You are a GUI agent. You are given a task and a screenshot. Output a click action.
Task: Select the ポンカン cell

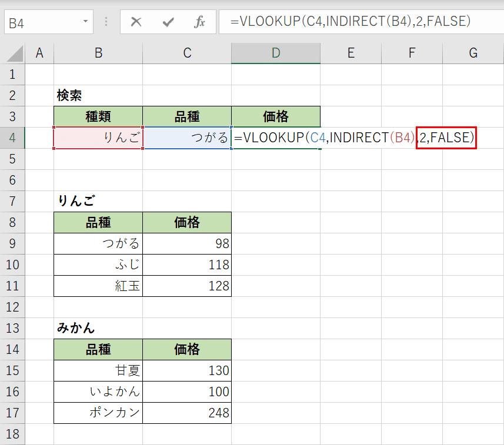[98, 413]
